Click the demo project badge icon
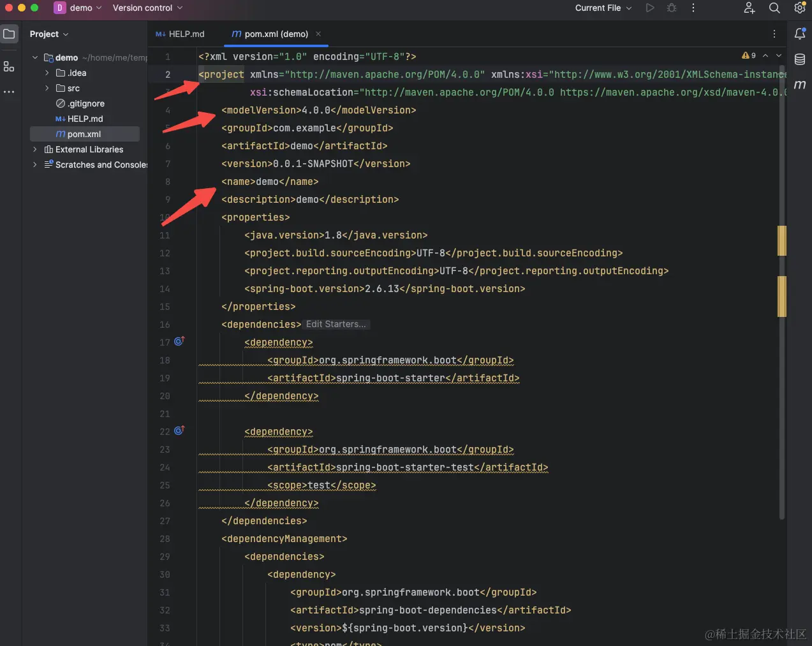The width and height of the screenshot is (812, 646). click(59, 8)
